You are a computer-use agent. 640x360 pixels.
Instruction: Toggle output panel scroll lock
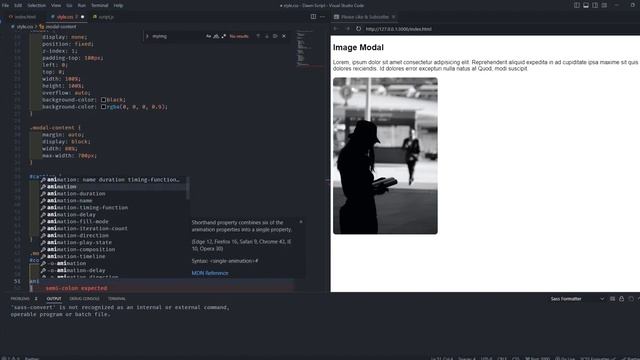pyautogui.click(x=621, y=299)
